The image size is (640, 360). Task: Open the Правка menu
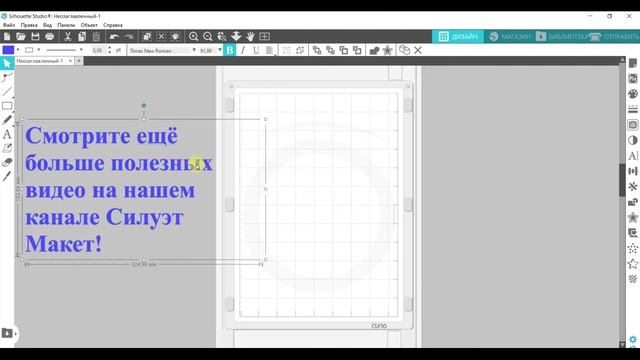[x=29, y=25]
